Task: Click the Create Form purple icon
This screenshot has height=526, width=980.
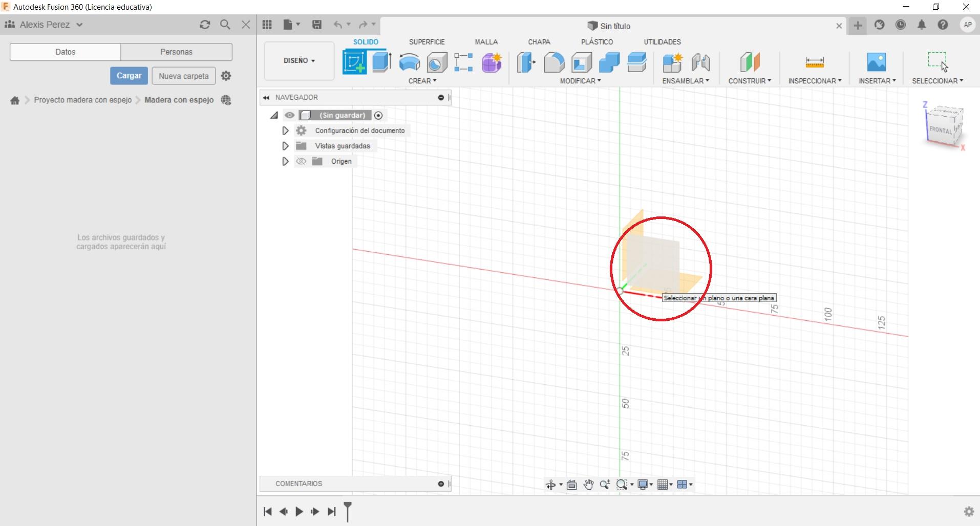Action: coord(492,62)
